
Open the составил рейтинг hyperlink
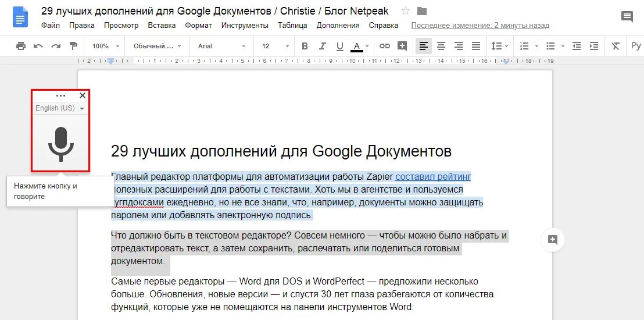coord(433,177)
